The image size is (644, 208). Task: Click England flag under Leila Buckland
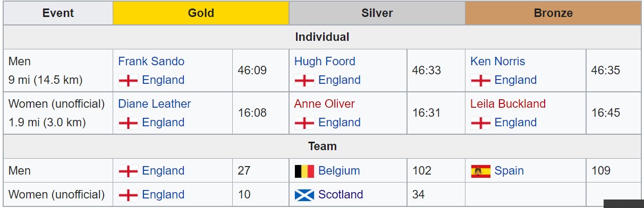click(x=480, y=123)
